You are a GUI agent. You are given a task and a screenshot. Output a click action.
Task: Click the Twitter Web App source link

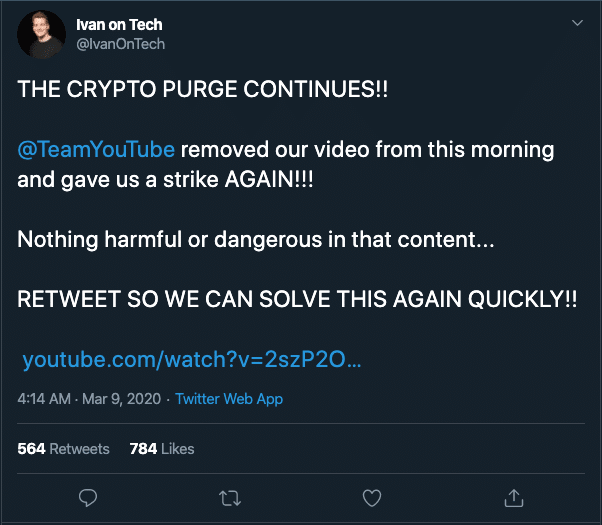coord(229,398)
